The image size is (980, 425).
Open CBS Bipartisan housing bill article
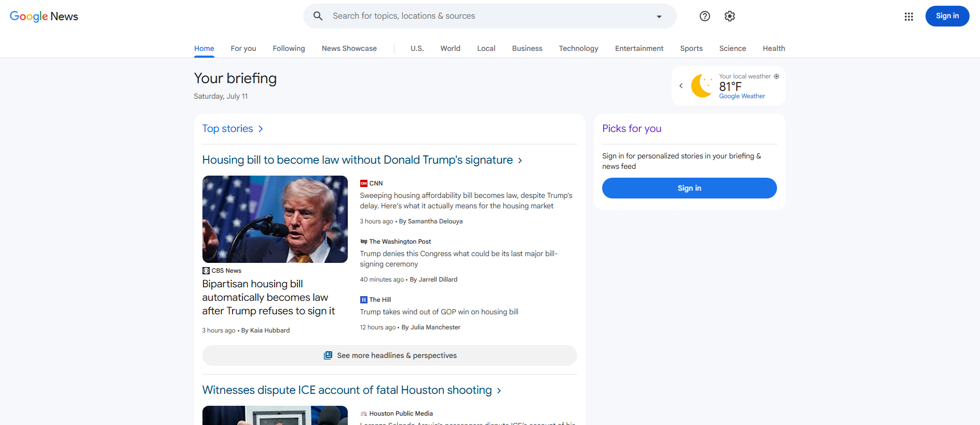(x=268, y=297)
